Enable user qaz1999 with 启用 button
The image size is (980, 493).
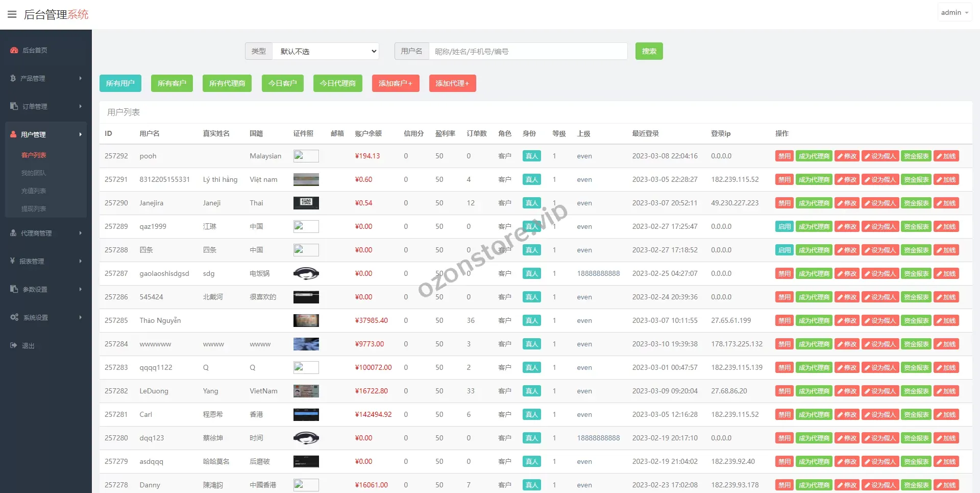coord(784,227)
